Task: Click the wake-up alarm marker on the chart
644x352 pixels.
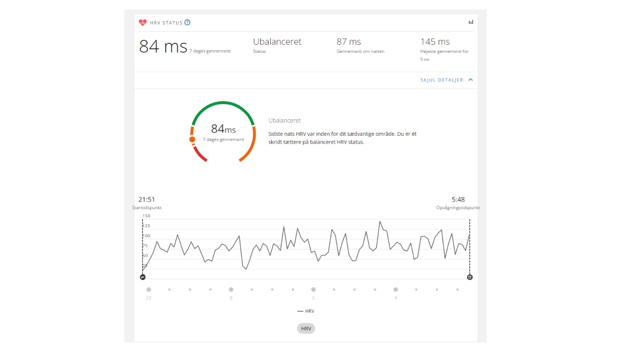Action: click(x=470, y=277)
